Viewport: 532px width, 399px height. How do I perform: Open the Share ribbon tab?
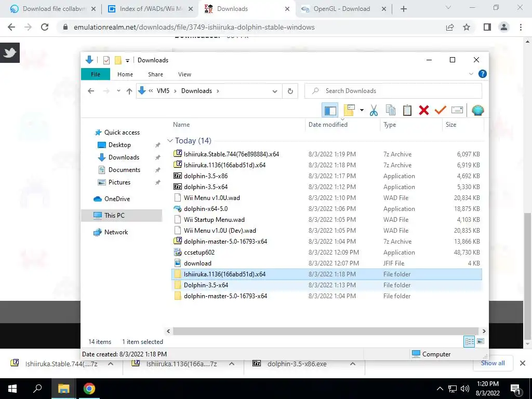155,74
